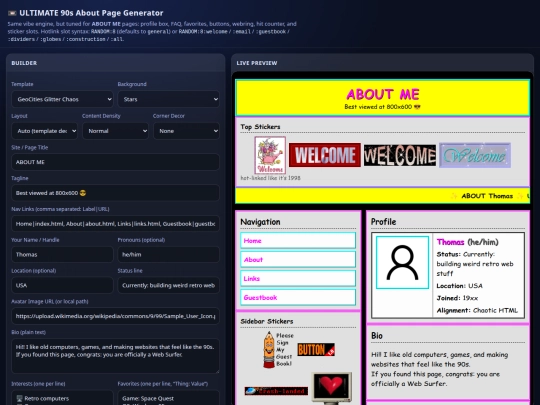The image size is (540, 405).
Task: Click the Site / Page Title input field
Action: (115, 162)
